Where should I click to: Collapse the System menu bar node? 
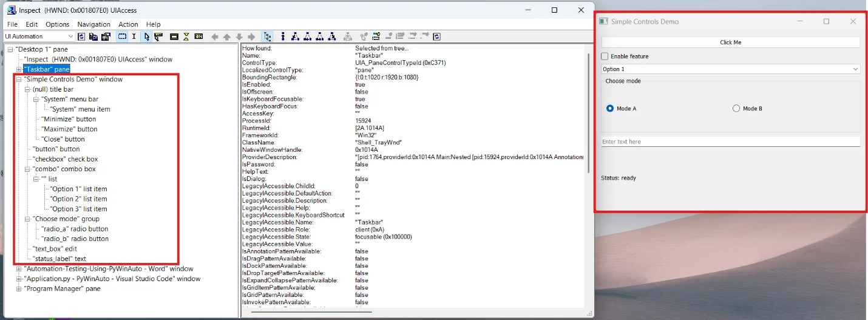[36, 100]
